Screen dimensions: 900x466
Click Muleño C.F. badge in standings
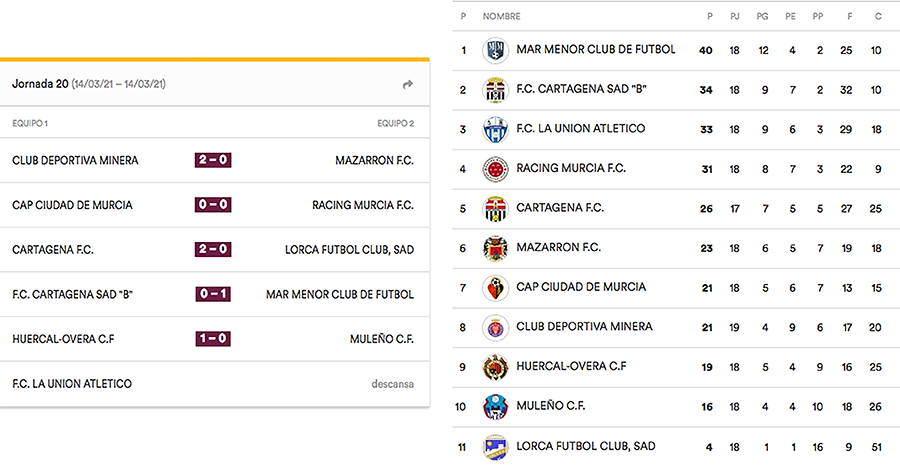(x=495, y=406)
